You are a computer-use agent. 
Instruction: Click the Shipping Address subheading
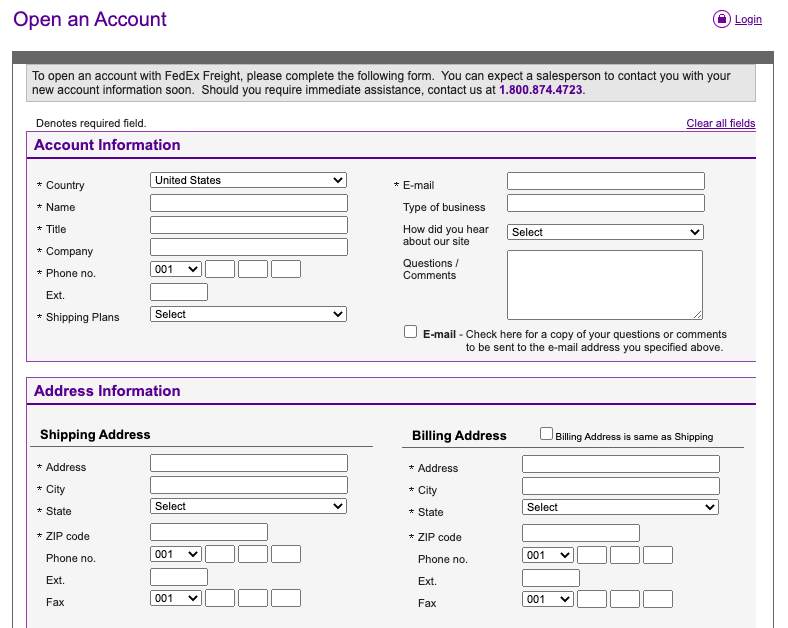(x=95, y=435)
